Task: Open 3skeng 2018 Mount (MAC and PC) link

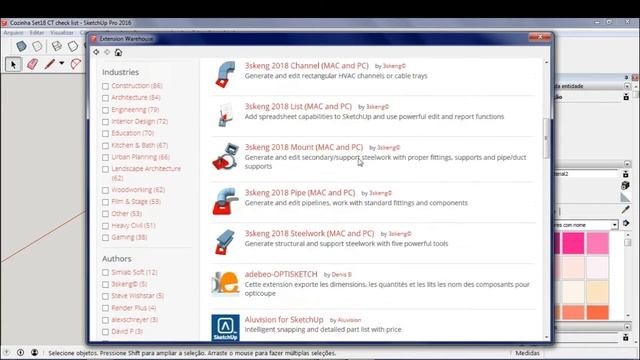Action: [304, 147]
